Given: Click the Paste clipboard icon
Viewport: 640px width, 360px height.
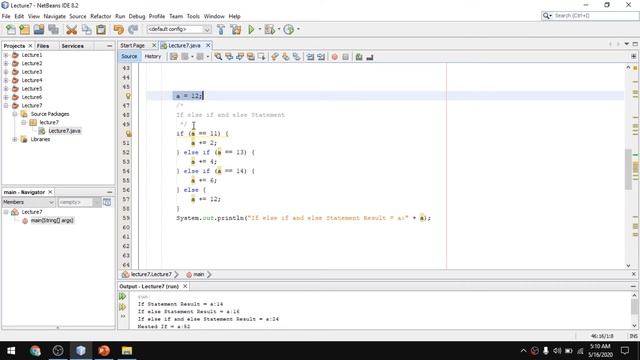Looking at the screenshot, I should 101,29.
